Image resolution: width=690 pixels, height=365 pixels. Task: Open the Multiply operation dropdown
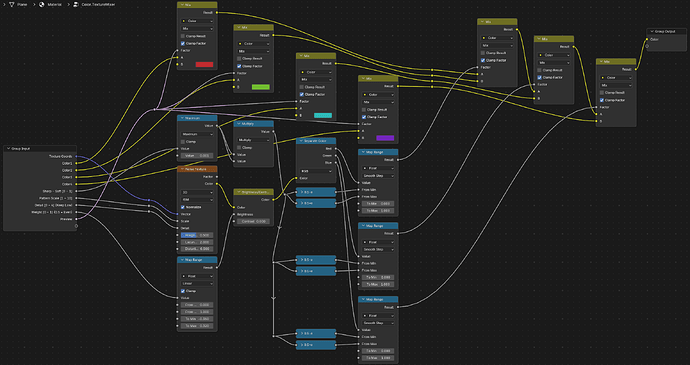pos(253,140)
